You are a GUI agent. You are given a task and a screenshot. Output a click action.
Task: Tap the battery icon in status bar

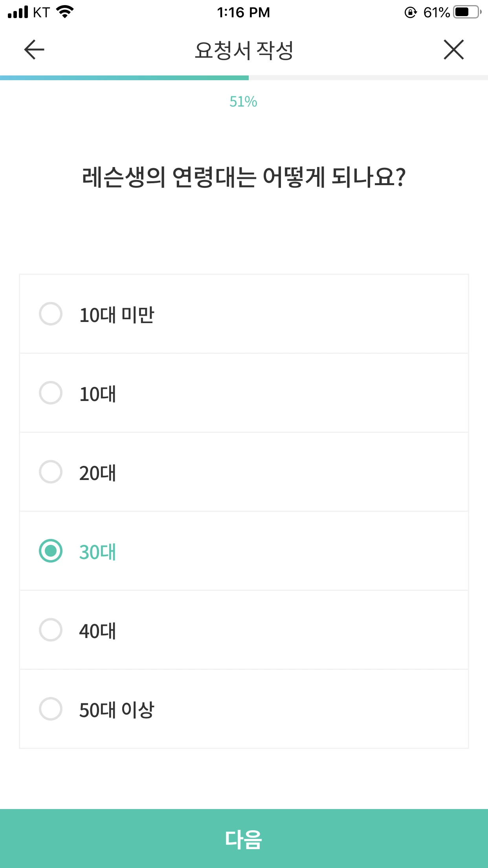[x=467, y=12]
